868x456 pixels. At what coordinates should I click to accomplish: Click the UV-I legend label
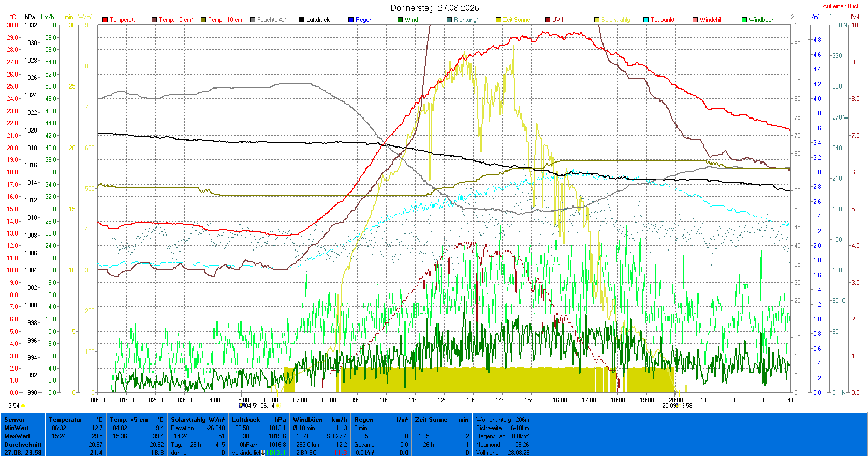(557, 20)
